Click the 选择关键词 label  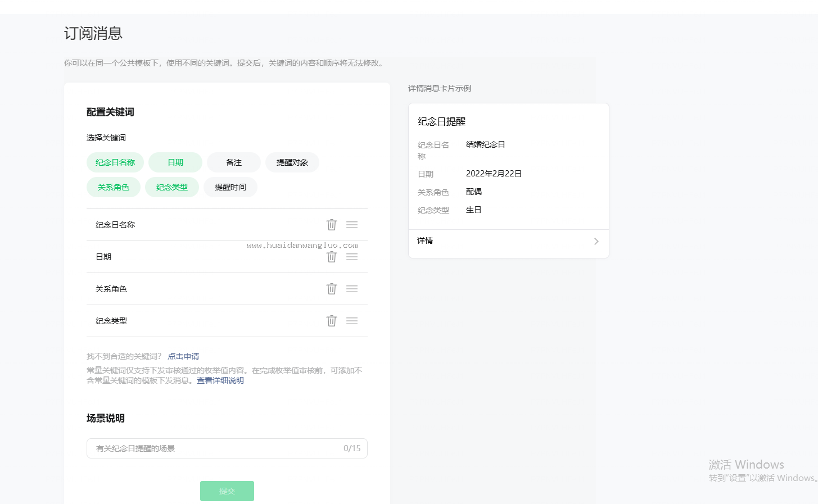106,138
